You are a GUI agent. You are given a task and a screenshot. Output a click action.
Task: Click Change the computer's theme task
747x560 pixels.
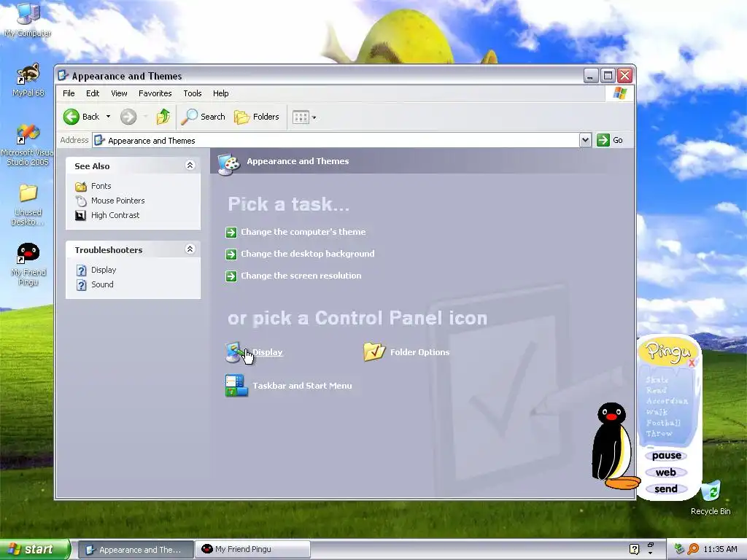303,232
